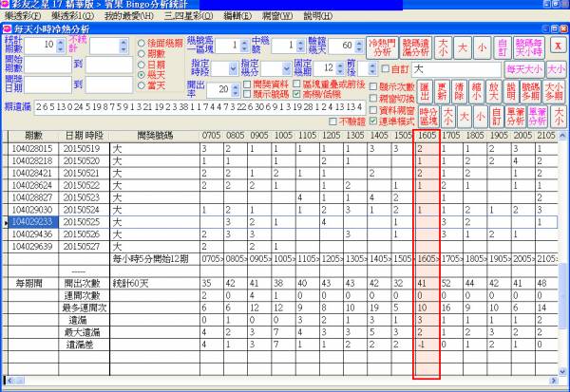This screenshot has width=570, height=392.
Task: Open the 我的最愛(H) menu
Action: click(125, 16)
